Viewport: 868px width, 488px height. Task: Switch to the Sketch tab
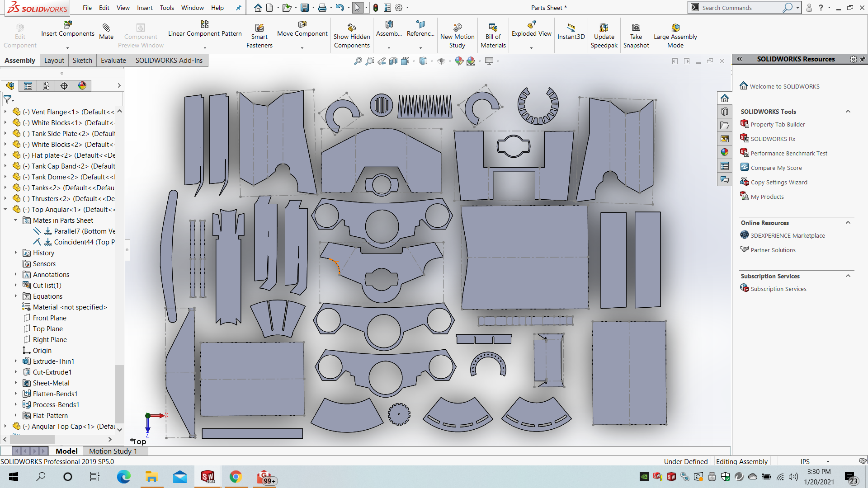tap(82, 61)
